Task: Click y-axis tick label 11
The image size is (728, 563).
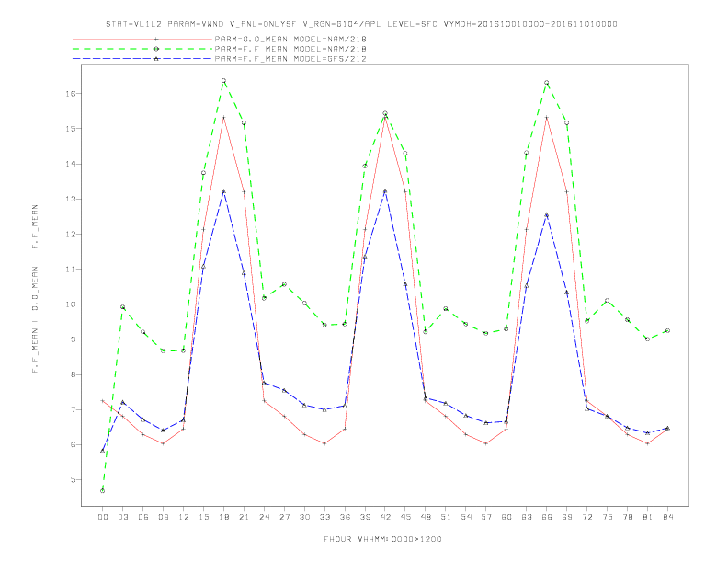Action: [x=70, y=269]
